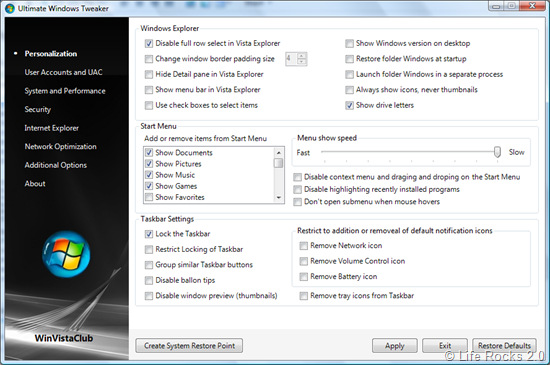Go to the About page

tap(35, 184)
